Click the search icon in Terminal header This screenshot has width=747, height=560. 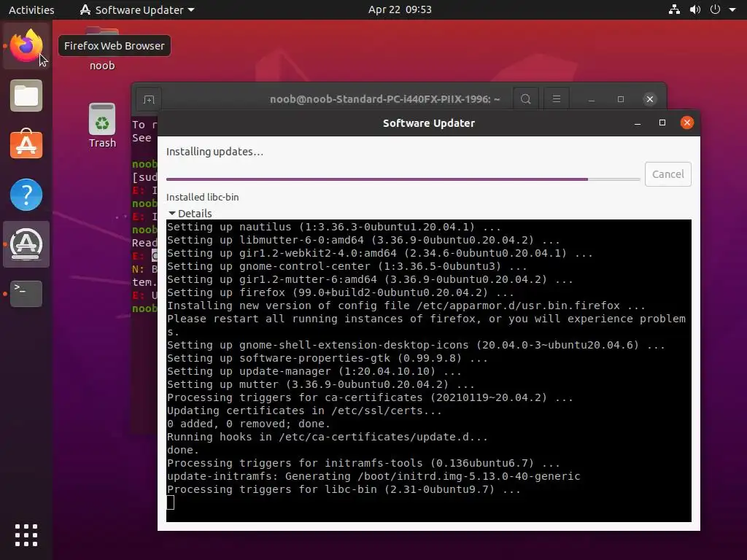click(525, 99)
